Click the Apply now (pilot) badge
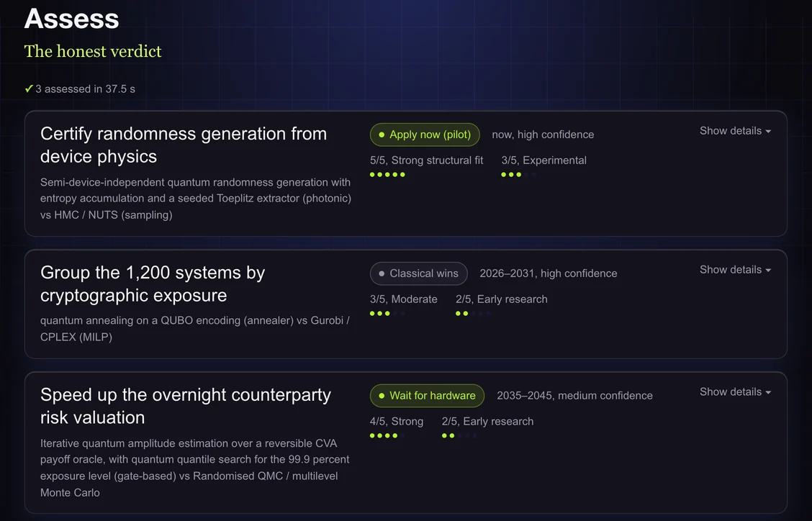812x521 pixels. (425, 135)
